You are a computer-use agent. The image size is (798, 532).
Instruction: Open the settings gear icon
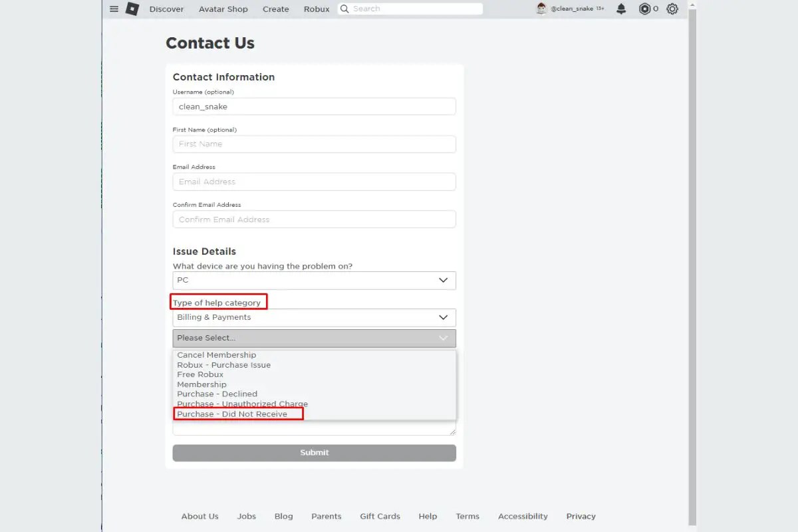point(672,9)
